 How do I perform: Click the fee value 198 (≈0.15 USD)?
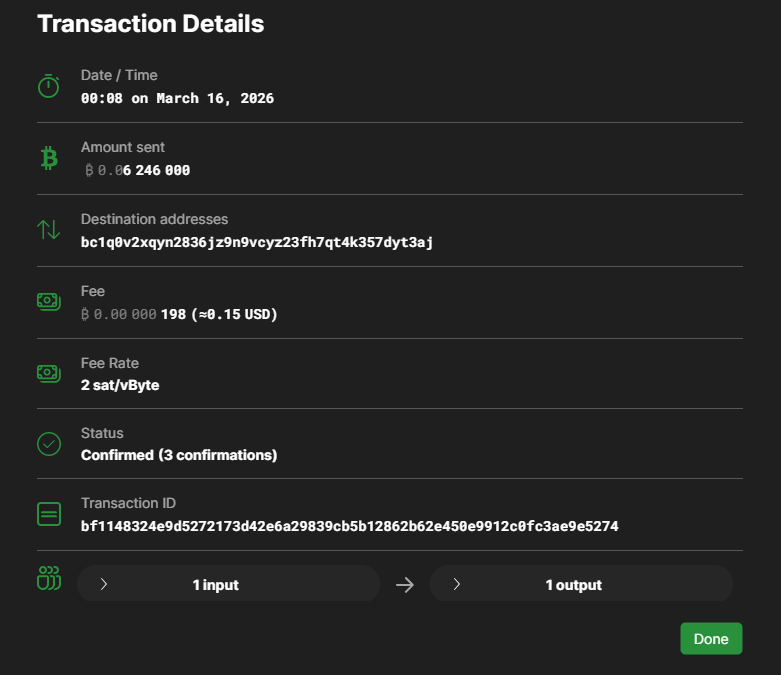(218, 314)
